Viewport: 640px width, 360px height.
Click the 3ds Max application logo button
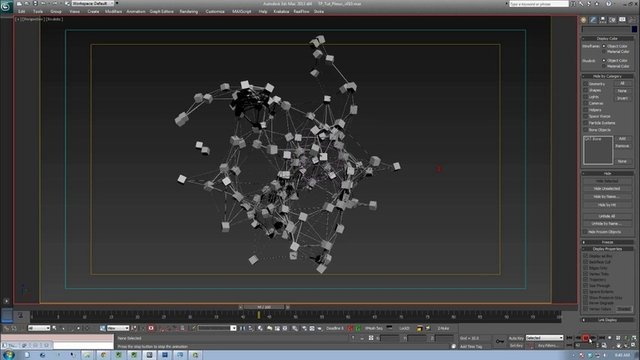(6, 7)
